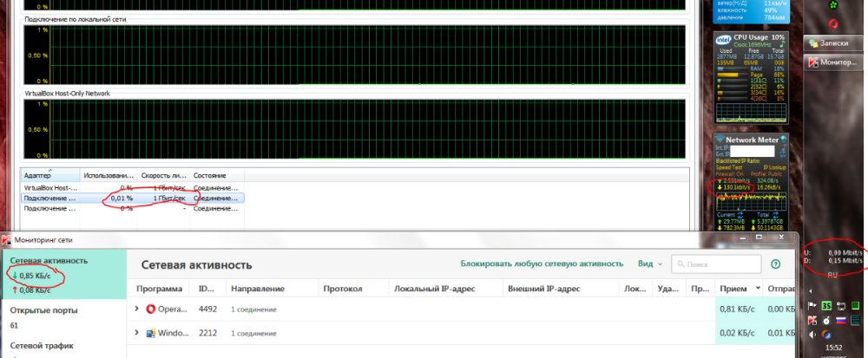Sort by the Внешний IP-адрес column header
Viewport: 868px width, 358px height.
(544, 289)
